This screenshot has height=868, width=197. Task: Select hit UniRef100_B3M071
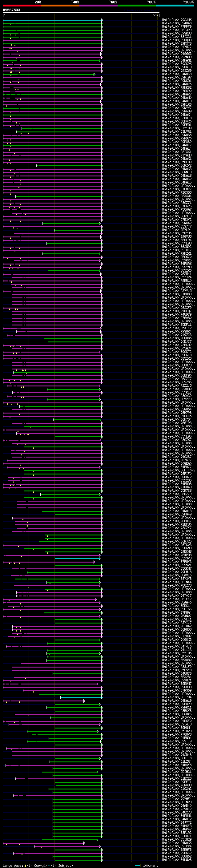click(177, 836)
